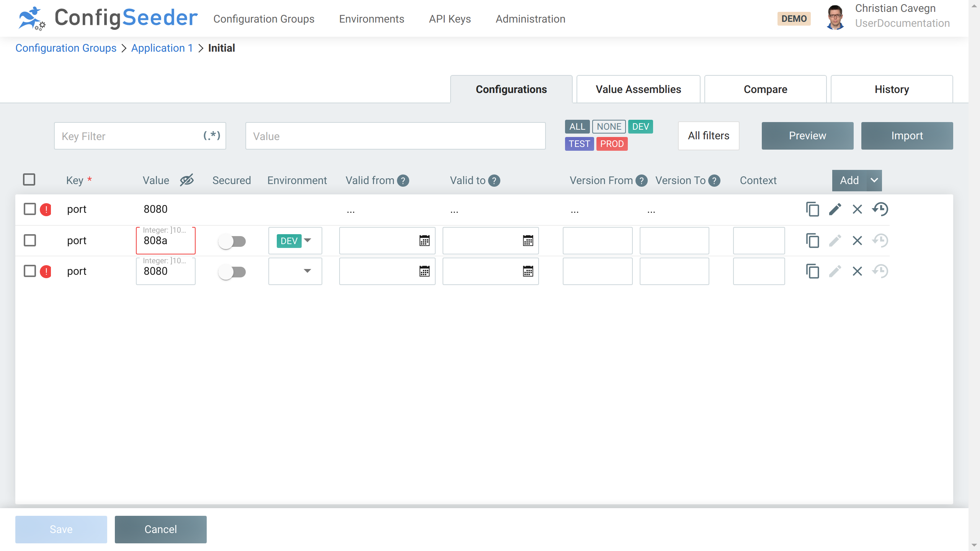The image size is (980, 551).
Task: Edit the first port row with pencil icon
Action: point(835,209)
